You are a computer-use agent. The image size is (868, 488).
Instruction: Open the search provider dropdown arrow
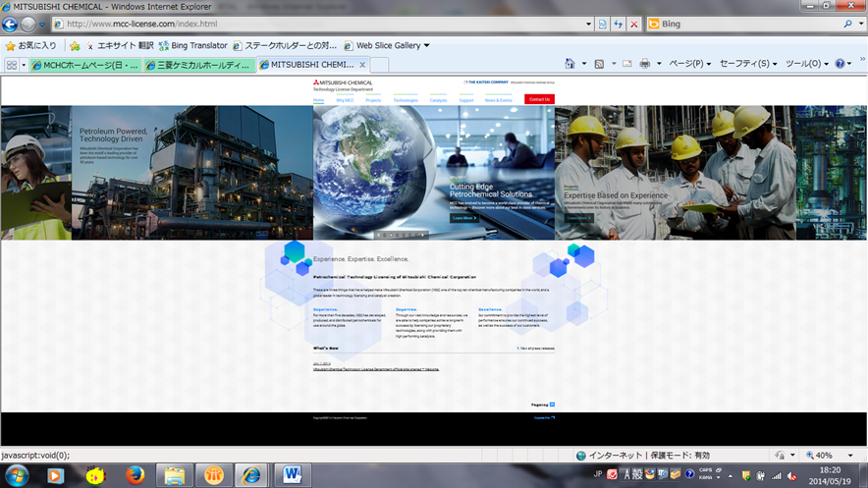point(861,24)
